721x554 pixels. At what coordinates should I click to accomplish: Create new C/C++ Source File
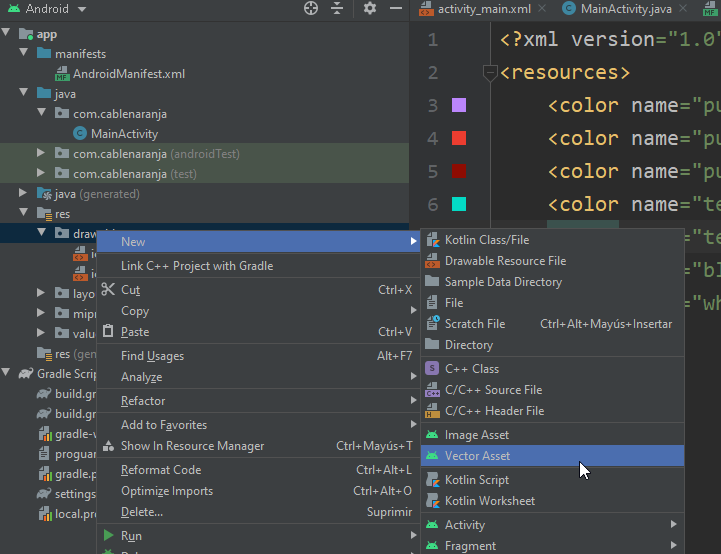click(x=552, y=390)
